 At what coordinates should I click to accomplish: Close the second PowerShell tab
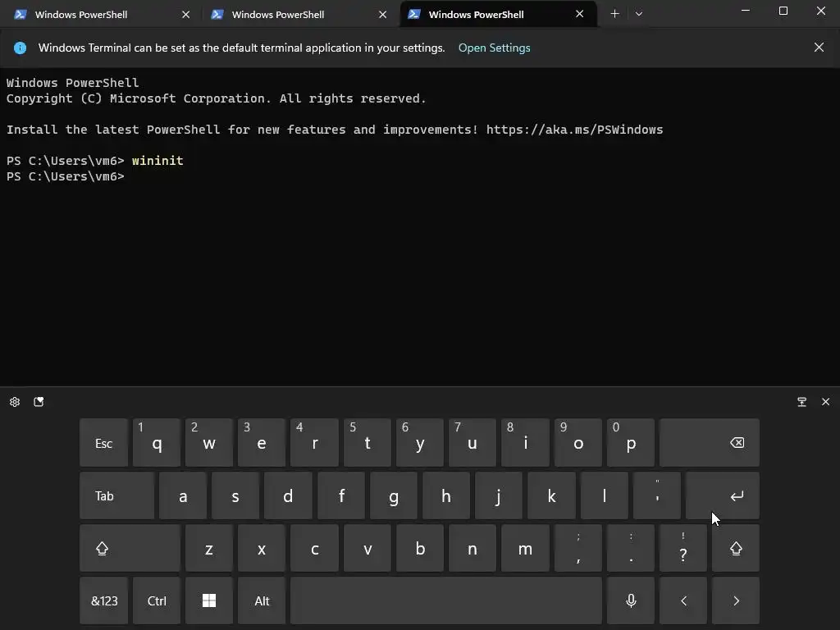382,15
